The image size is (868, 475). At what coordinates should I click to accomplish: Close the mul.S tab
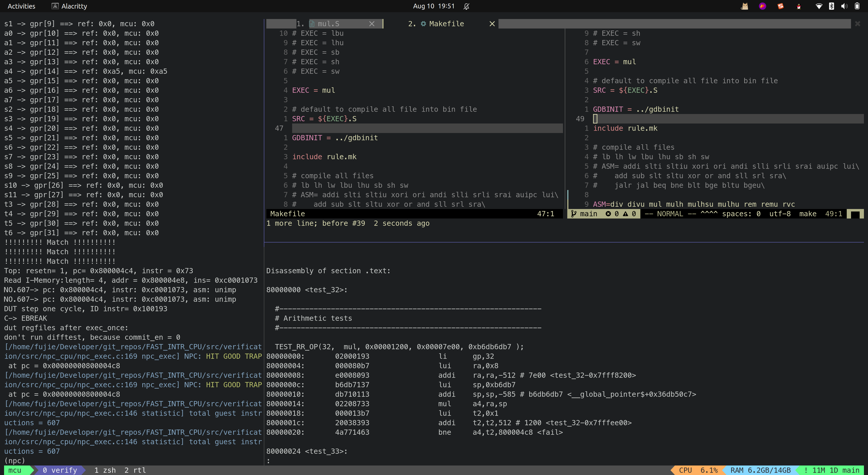coord(372,24)
